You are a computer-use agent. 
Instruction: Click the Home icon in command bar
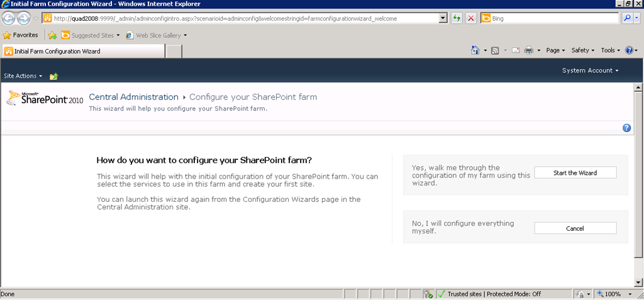tap(475, 50)
